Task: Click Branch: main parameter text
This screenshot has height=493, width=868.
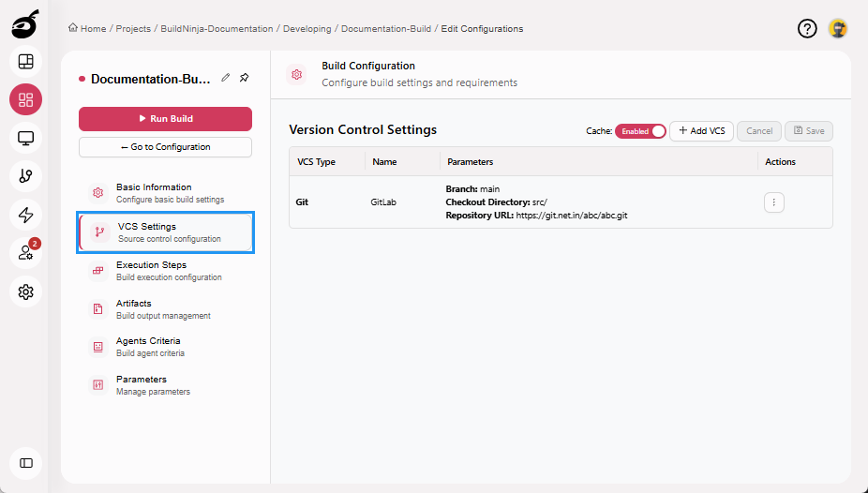Action: (472, 188)
